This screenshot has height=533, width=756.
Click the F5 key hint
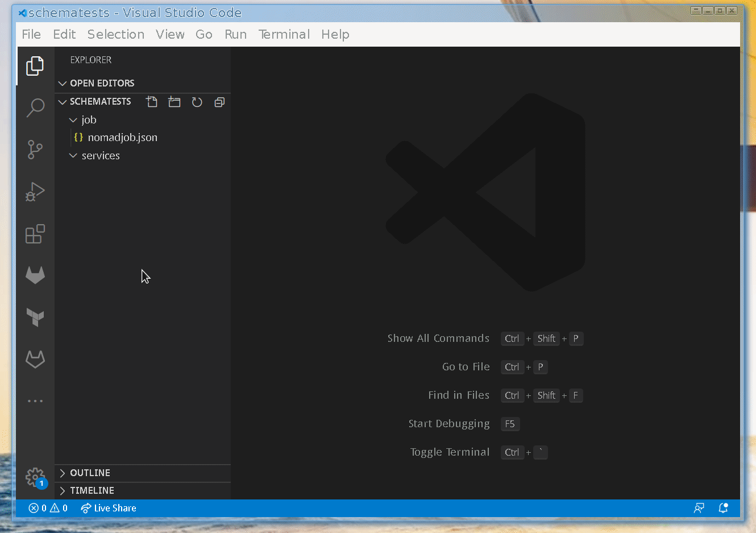[x=510, y=424]
